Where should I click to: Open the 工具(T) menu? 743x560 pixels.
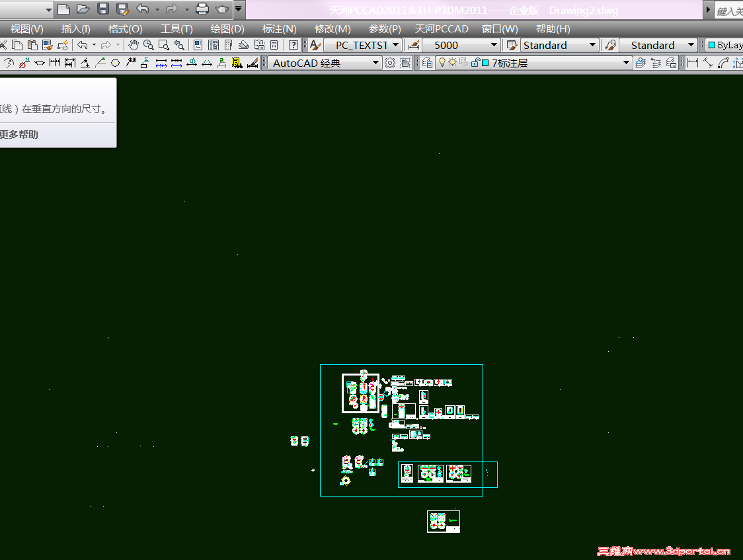click(x=176, y=29)
